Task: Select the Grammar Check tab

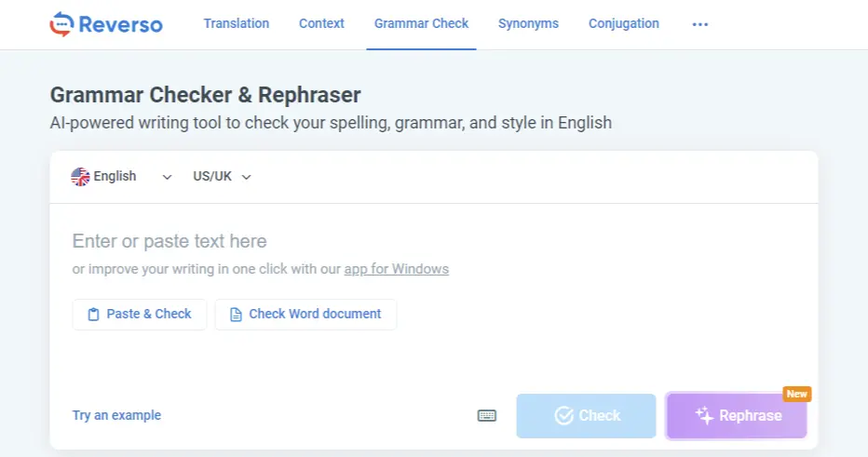Action: [x=421, y=24]
